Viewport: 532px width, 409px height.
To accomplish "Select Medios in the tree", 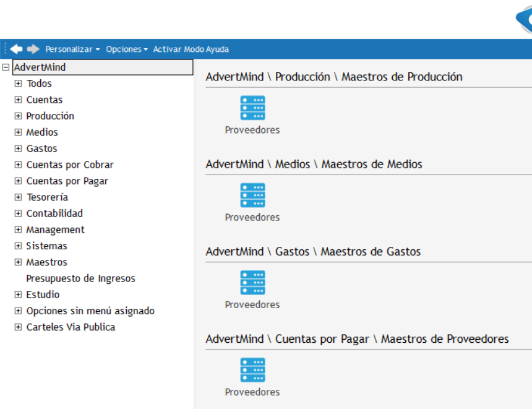I will [42, 132].
